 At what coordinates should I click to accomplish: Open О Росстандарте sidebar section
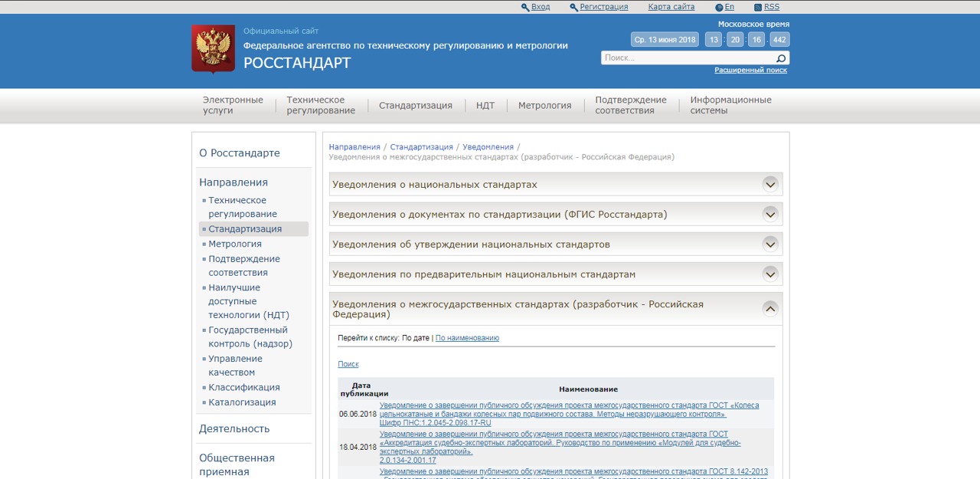tap(240, 153)
